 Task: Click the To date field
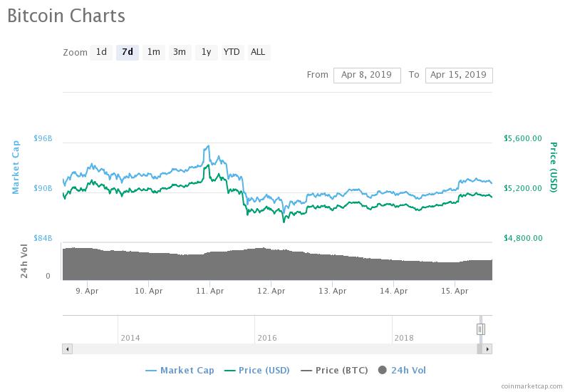pyautogui.click(x=458, y=75)
